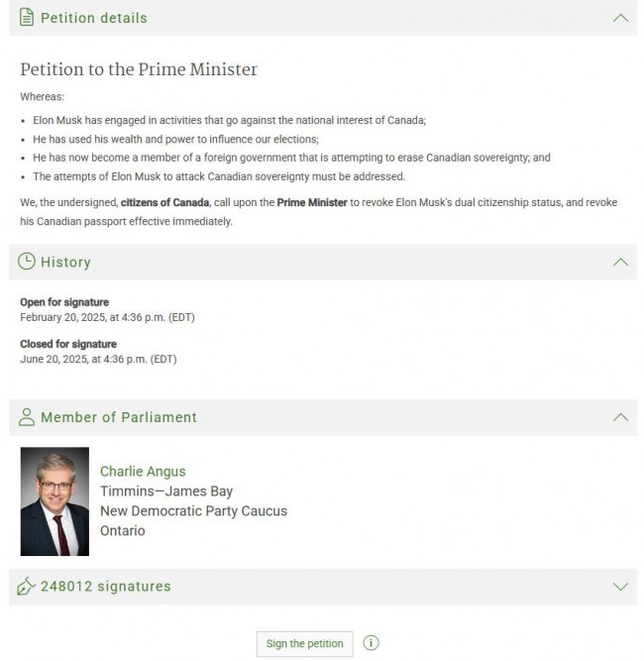
Task: Click Charlie Angus's portrait photo
Action: [54, 501]
